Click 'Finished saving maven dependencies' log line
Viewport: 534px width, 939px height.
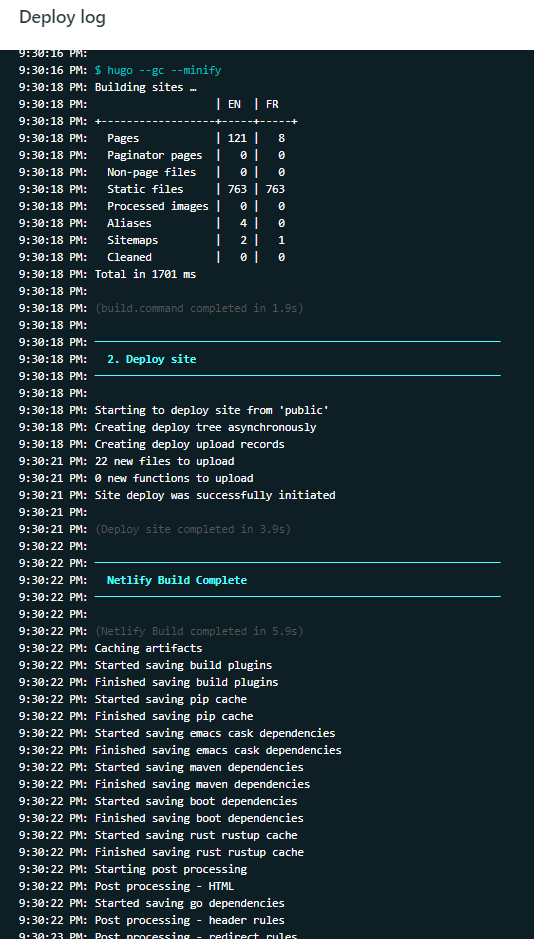point(202,783)
